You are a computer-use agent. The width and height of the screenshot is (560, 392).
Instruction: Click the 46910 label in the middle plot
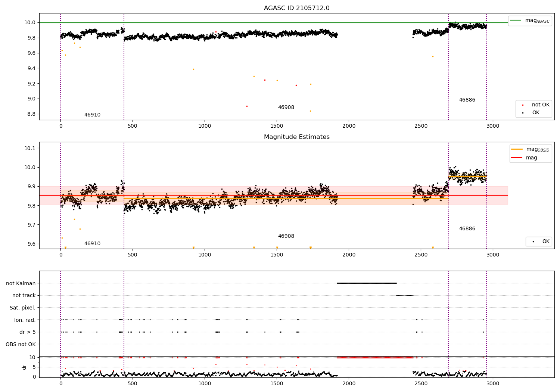coord(92,244)
